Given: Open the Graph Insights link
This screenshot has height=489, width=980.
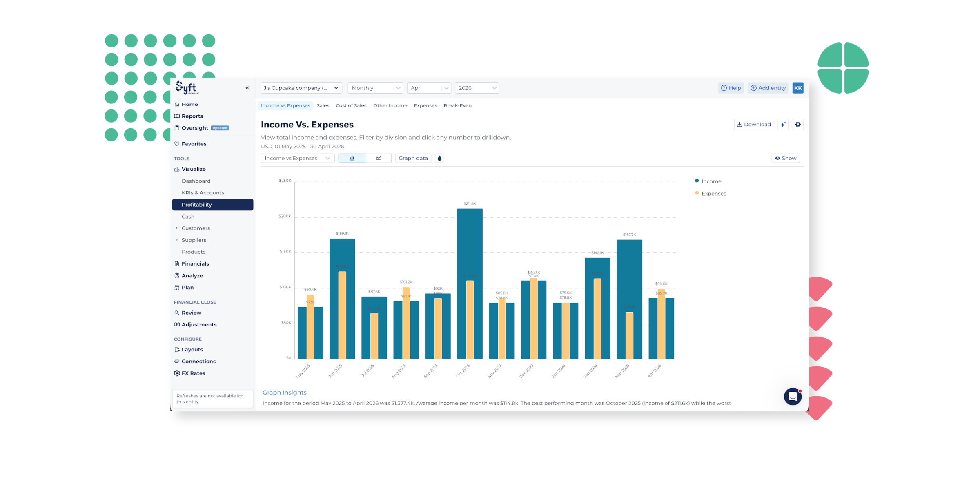Looking at the screenshot, I should tap(285, 393).
